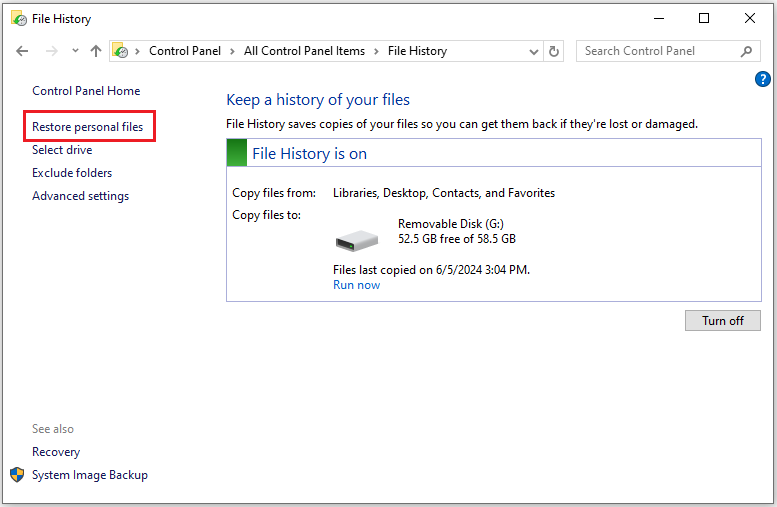Open Restore personal files link
The width and height of the screenshot is (777, 507).
pos(88,127)
